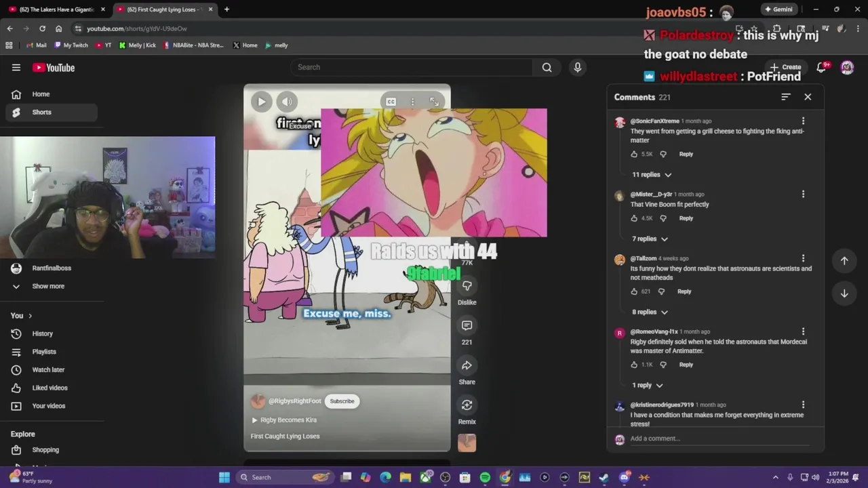Open Home in the YouTube sidebar
This screenshot has width=868, height=488.
52,94
